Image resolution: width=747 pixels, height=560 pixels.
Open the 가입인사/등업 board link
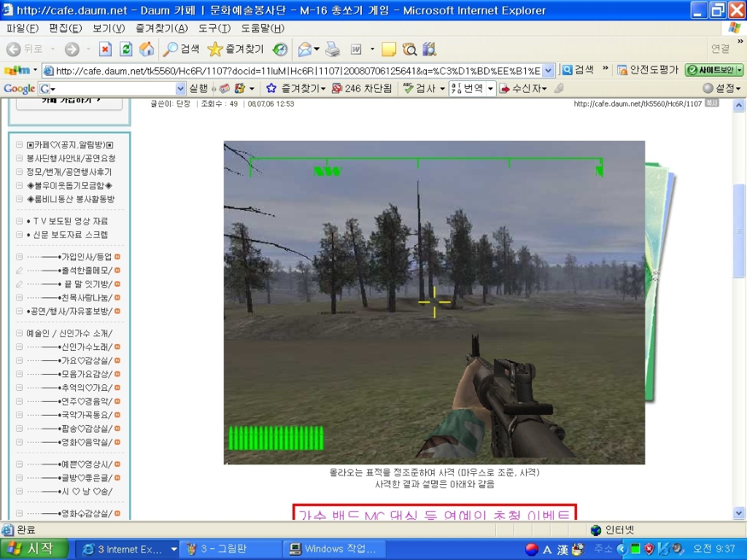(x=86, y=257)
